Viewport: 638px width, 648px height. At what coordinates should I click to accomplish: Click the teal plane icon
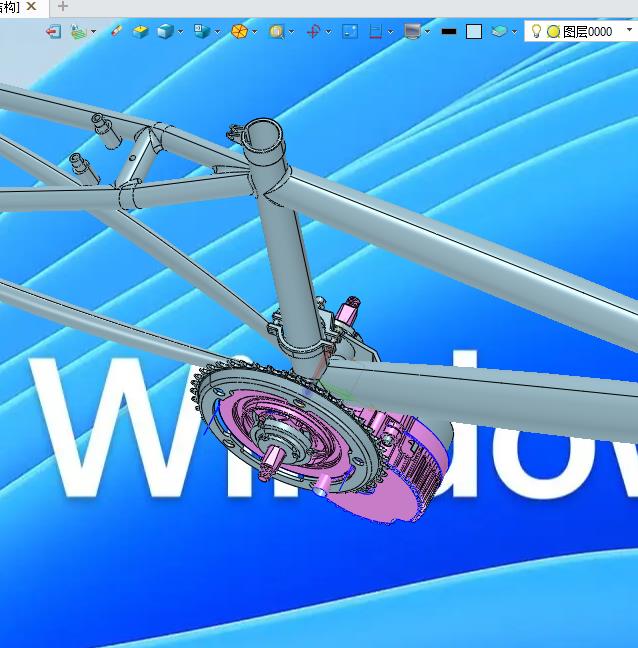(x=499, y=31)
